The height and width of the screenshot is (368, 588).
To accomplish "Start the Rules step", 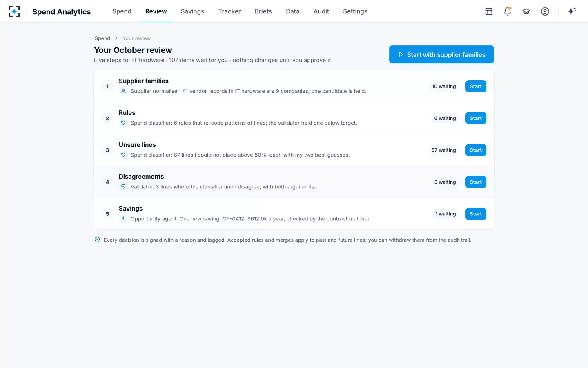I will click(476, 118).
